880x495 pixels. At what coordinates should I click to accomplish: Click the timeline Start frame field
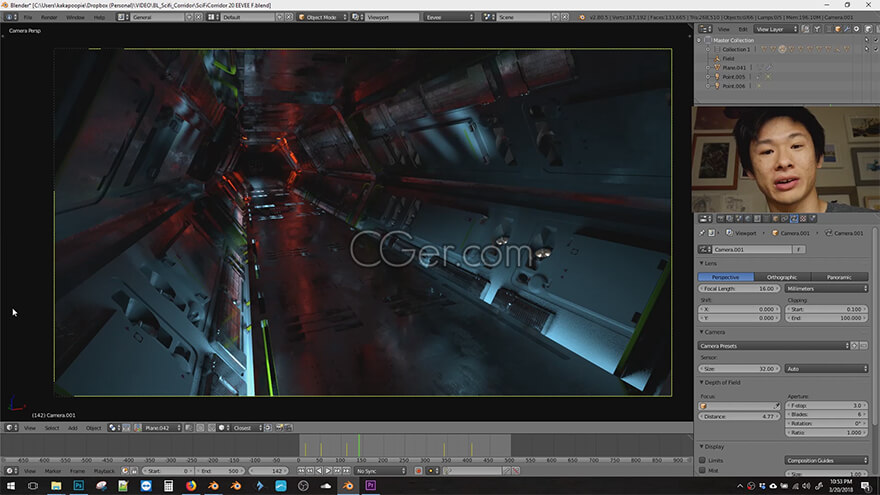click(167, 471)
